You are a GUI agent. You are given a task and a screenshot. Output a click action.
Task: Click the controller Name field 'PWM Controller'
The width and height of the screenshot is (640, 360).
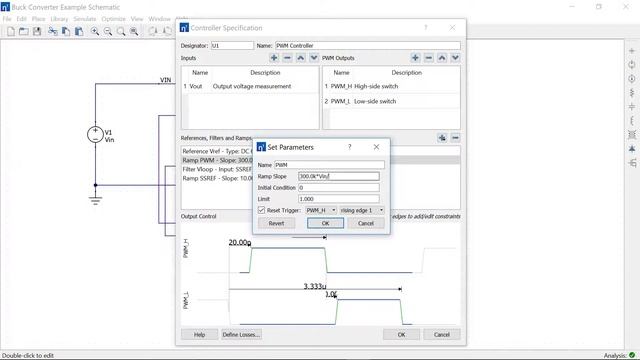(x=368, y=46)
